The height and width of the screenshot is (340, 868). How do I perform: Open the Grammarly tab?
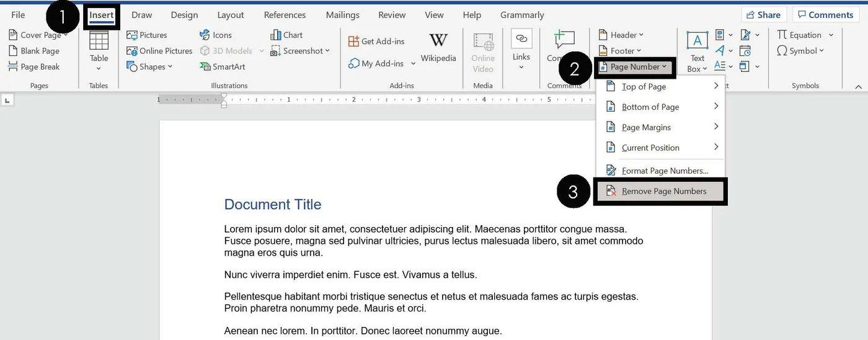(x=522, y=15)
